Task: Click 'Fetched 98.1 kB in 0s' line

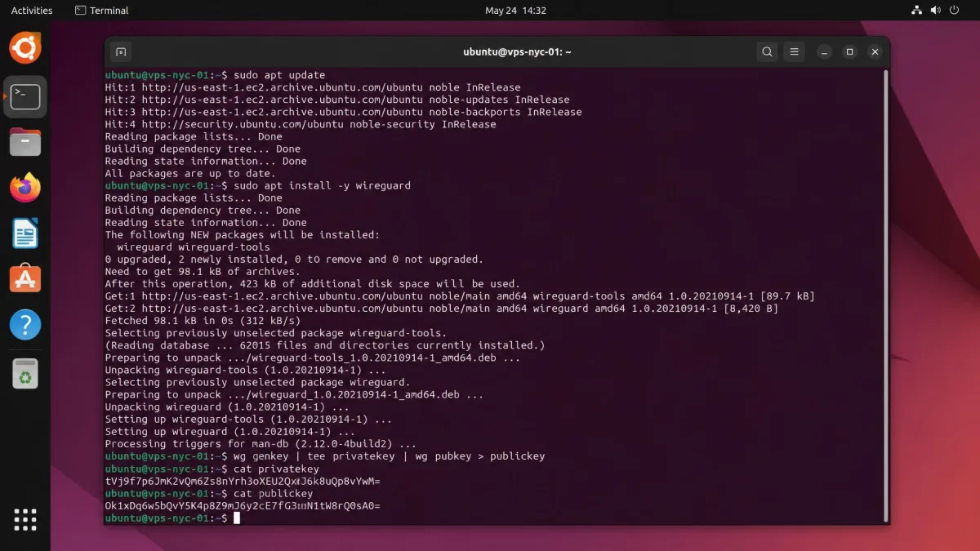Action: coord(203,320)
